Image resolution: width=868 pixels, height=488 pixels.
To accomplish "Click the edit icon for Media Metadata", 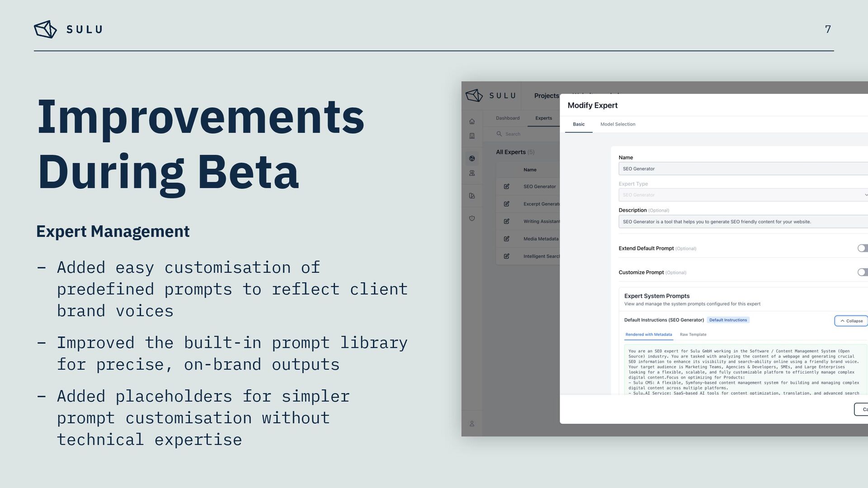I will (506, 239).
